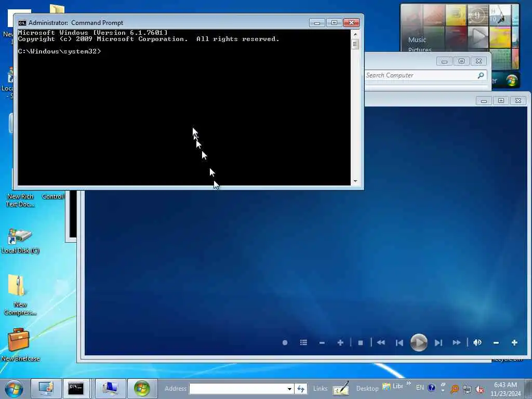532x399 pixels.
Task: Click the play tile in Media Center gadget
Action: [x=478, y=37]
